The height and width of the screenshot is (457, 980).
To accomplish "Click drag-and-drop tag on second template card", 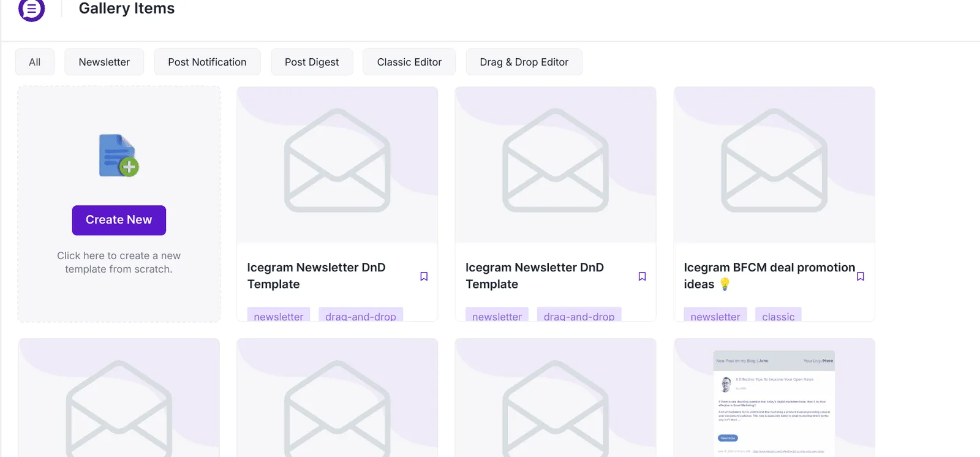I will [579, 315].
